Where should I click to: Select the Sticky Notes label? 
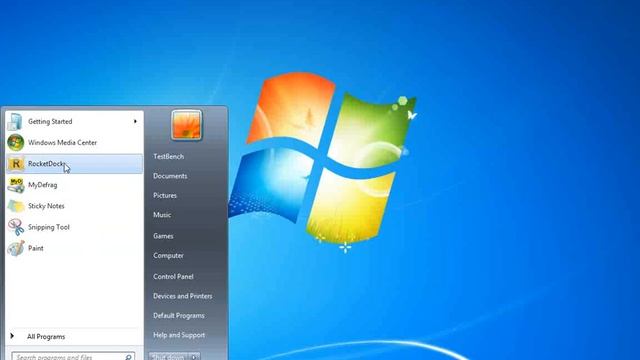(x=46, y=206)
